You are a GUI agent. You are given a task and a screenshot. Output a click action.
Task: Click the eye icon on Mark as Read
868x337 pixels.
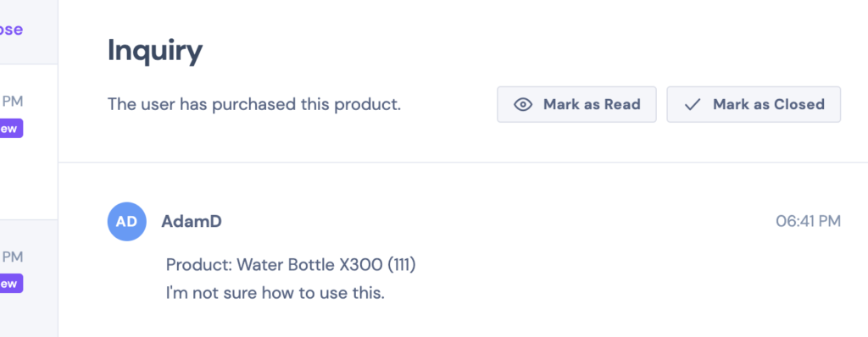pyautogui.click(x=523, y=104)
